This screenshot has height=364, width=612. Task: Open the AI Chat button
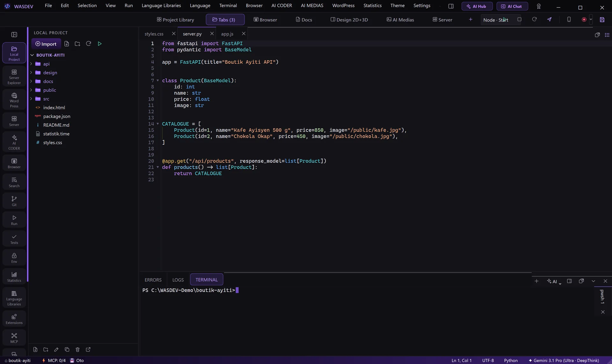coord(512,6)
